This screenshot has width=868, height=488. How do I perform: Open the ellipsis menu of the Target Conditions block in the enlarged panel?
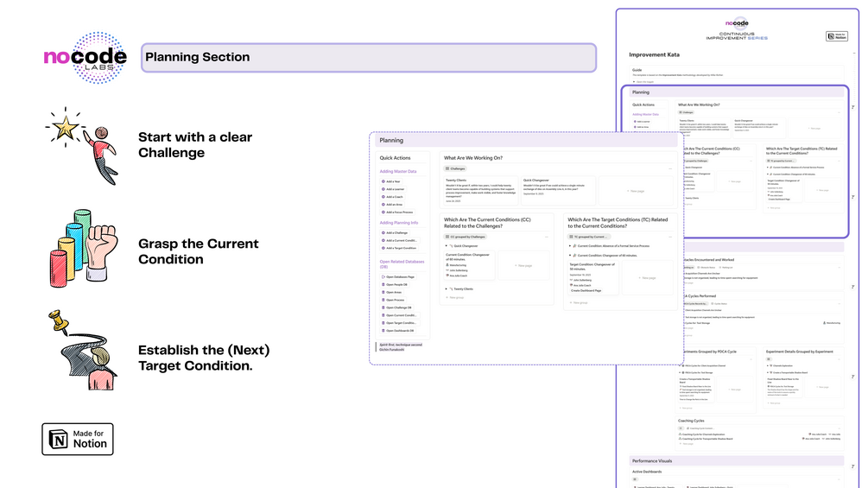670,237
